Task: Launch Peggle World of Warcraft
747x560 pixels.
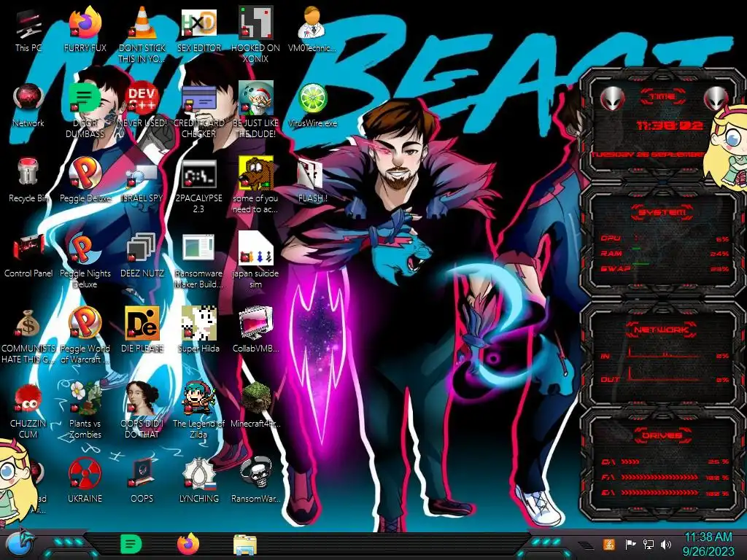Action: tap(85, 335)
